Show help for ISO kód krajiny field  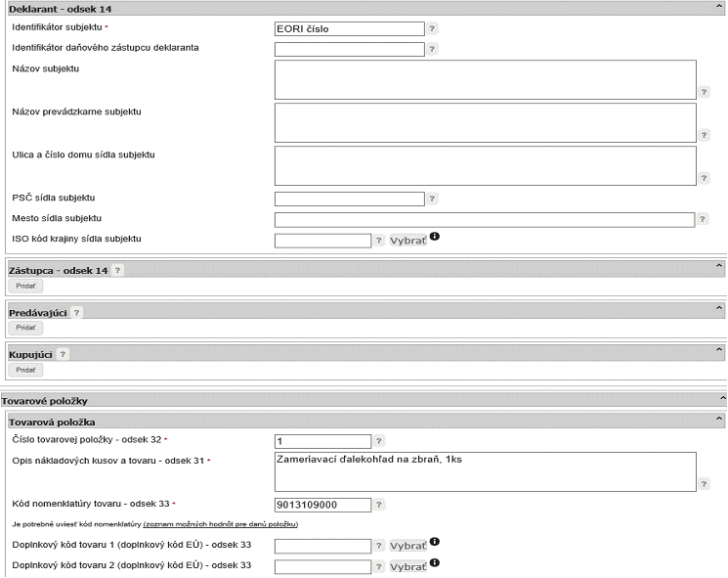tap(379, 241)
